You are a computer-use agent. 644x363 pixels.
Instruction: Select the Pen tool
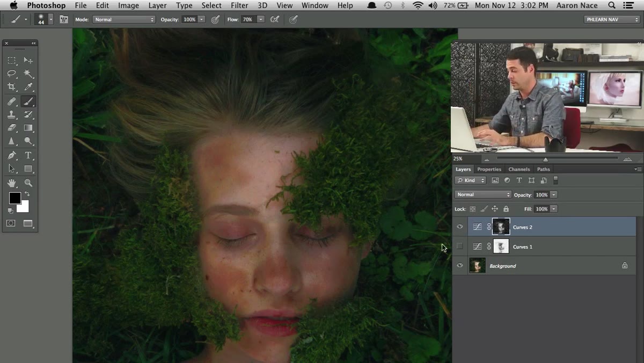pyautogui.click(x=12, y=156)
